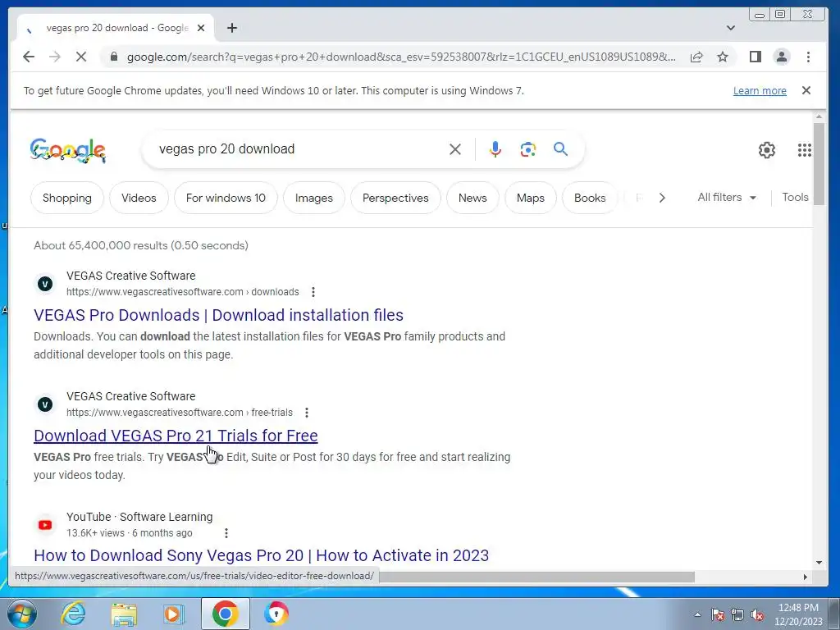Open the Action Center flag icon
840x630 pixels.
point(718,614)
